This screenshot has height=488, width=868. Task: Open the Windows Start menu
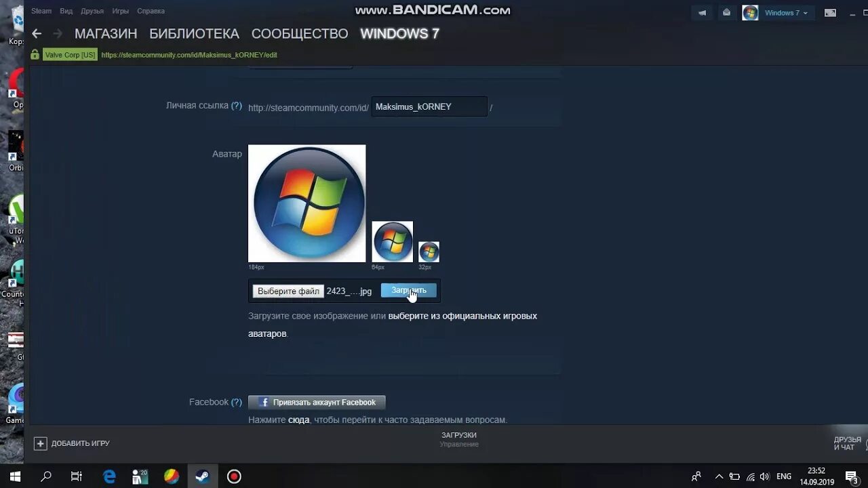[x=15, y=476]
